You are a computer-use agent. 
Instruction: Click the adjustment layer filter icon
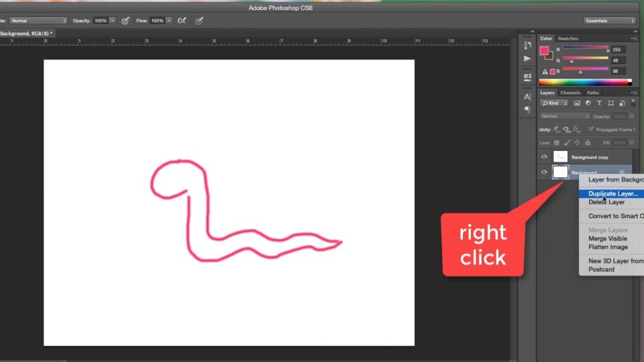[588, 103]
